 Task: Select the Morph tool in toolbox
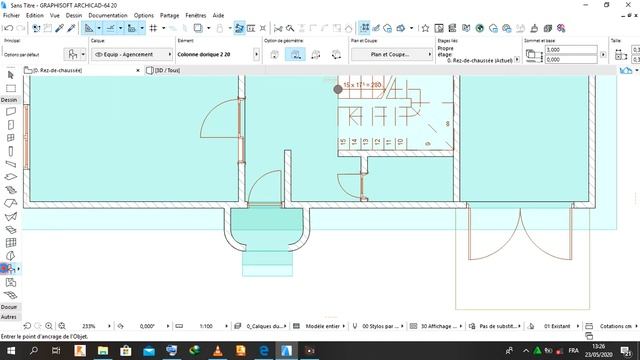pyautogui.click(x=11, y=256)
